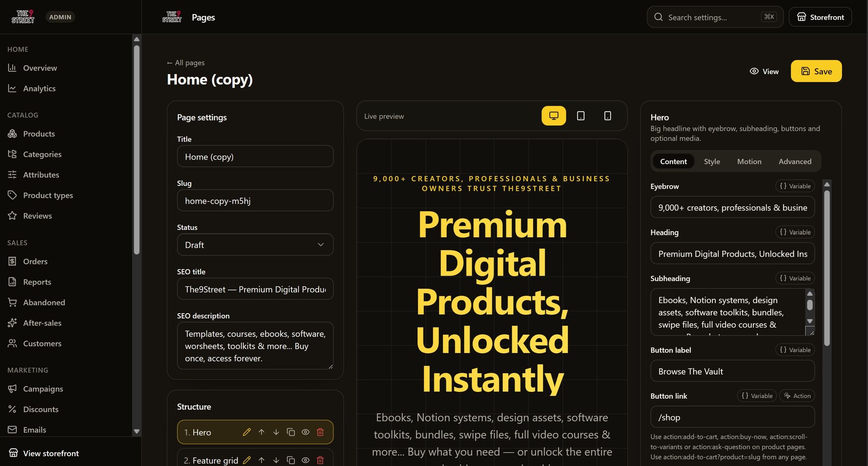Screen dimensions: 868x466
Task: Click the sidebar scrollbar down arrow
Action: click(137, 431)
